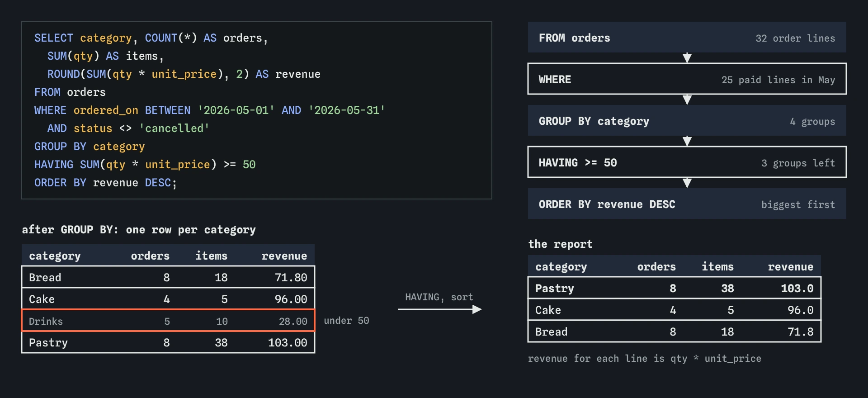
Task: Click the "WHERE" pipeline step label
Action: pos(555,80)
